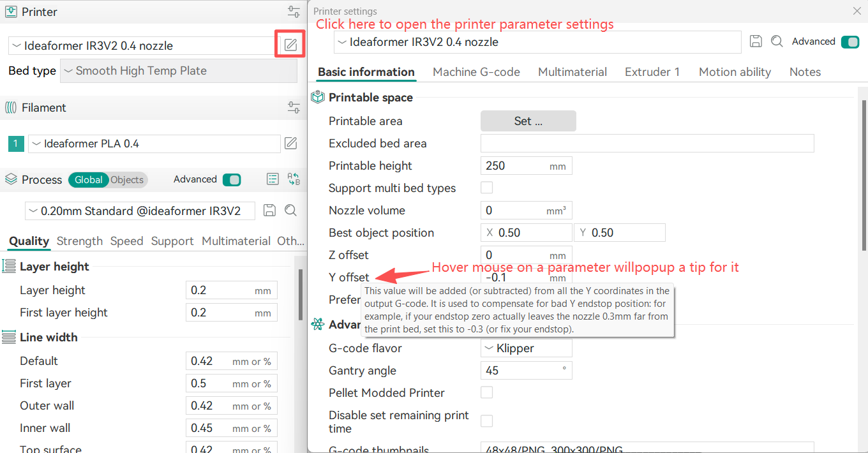868x453 pixels.
Task: Select Objects in Global/Objects switch
Action: [x=127, y=180]
